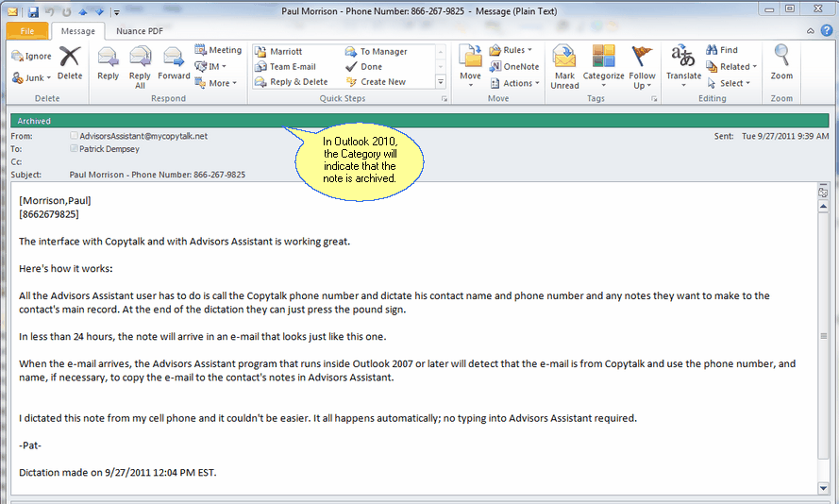Reply to the sender
This screenshot has height=504, width=839.
[109, 63]
